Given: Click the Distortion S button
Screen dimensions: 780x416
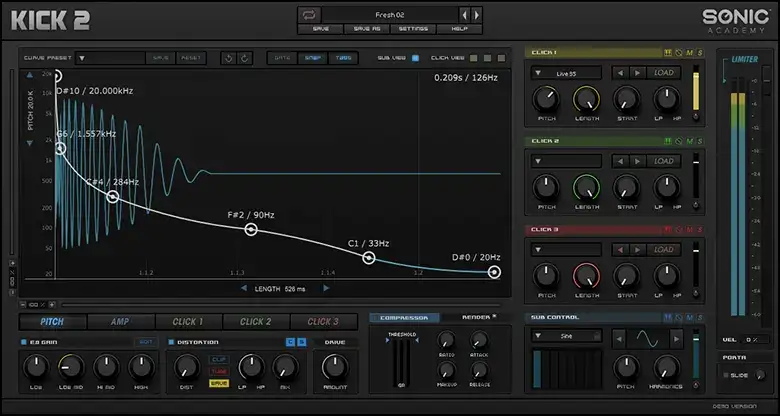Looking at the screenshot, I should 302,342.
